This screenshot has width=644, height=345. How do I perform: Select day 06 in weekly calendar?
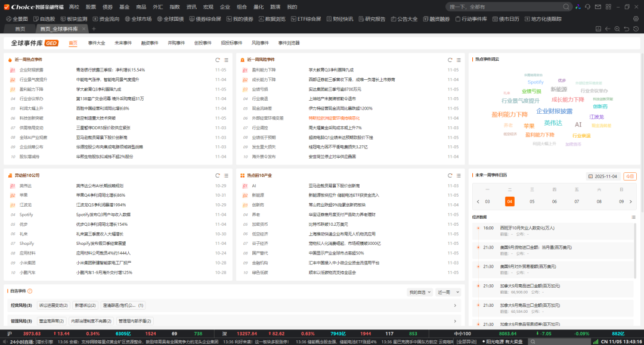[x=554, y=201]
